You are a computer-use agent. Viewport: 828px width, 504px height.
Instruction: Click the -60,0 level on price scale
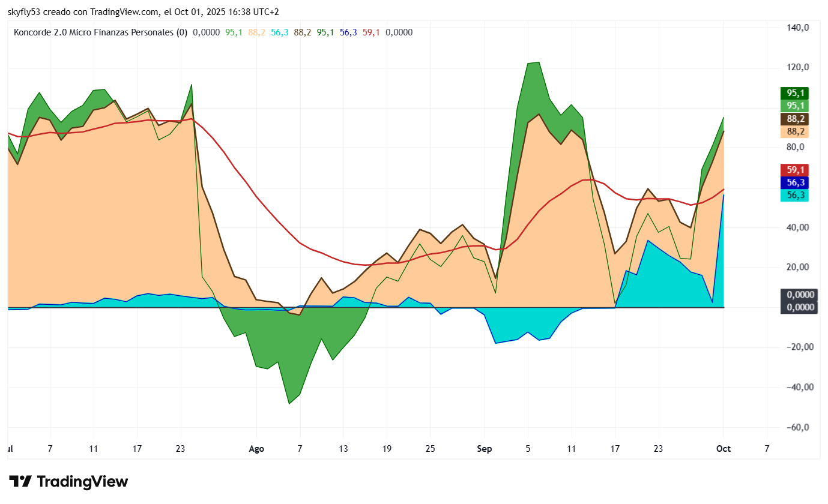799,427
